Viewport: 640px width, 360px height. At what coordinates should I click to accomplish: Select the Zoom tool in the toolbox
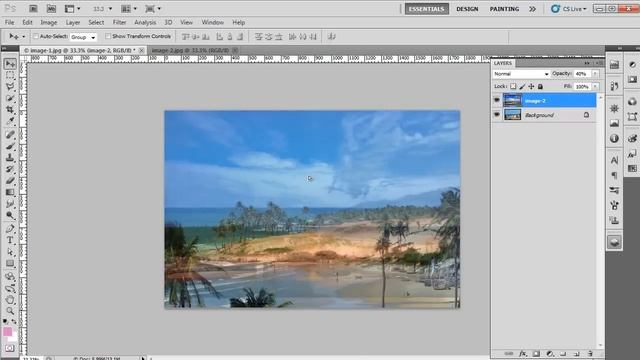pos(10,311)
